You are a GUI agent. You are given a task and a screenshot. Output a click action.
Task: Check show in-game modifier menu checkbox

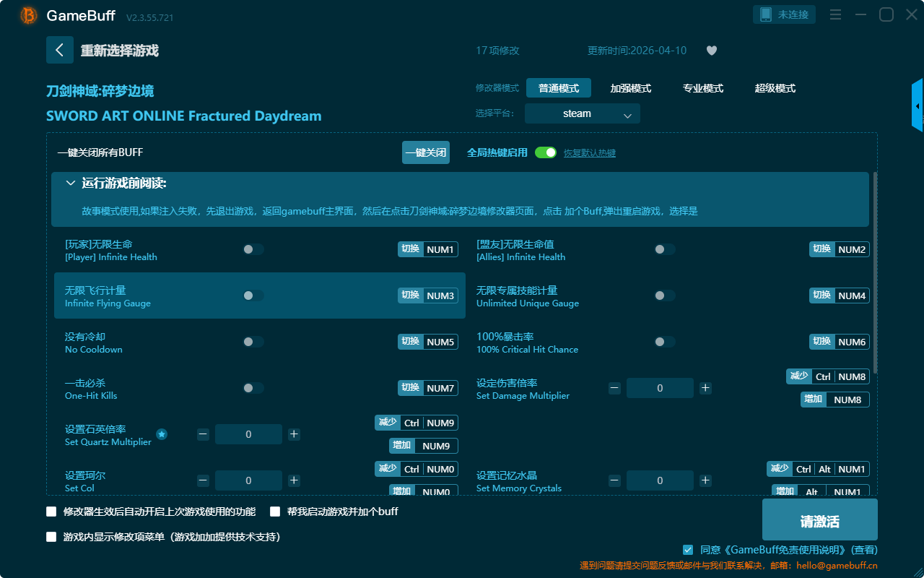(51, 537)
